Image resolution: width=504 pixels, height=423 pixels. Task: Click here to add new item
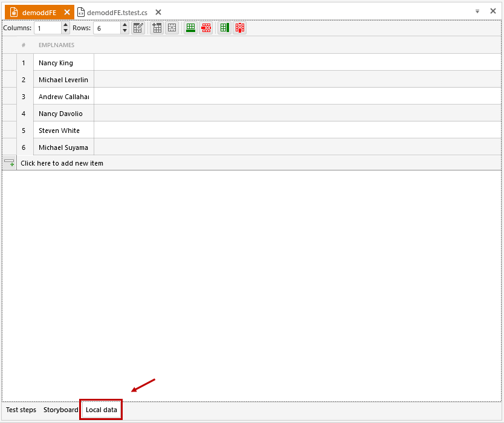coord(62,163)
